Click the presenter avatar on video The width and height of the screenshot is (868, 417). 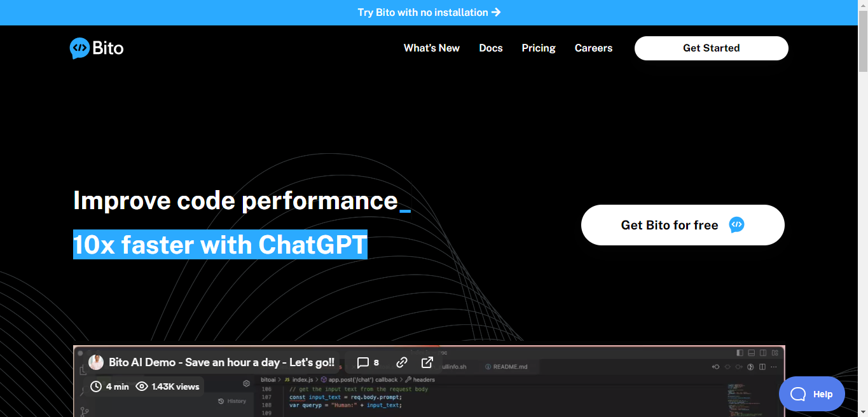(x=96, y=362)
